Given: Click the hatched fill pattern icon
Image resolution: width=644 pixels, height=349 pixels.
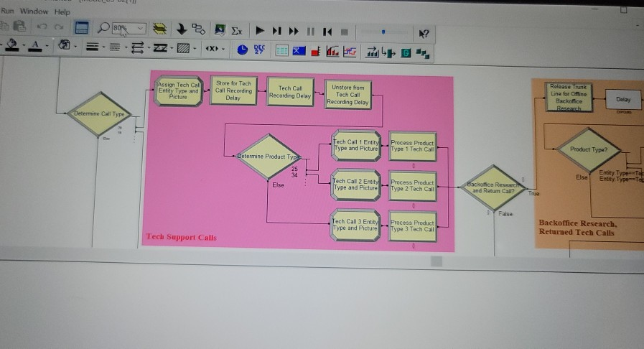Looking at the screenshot, I should [x=183, y=49].
